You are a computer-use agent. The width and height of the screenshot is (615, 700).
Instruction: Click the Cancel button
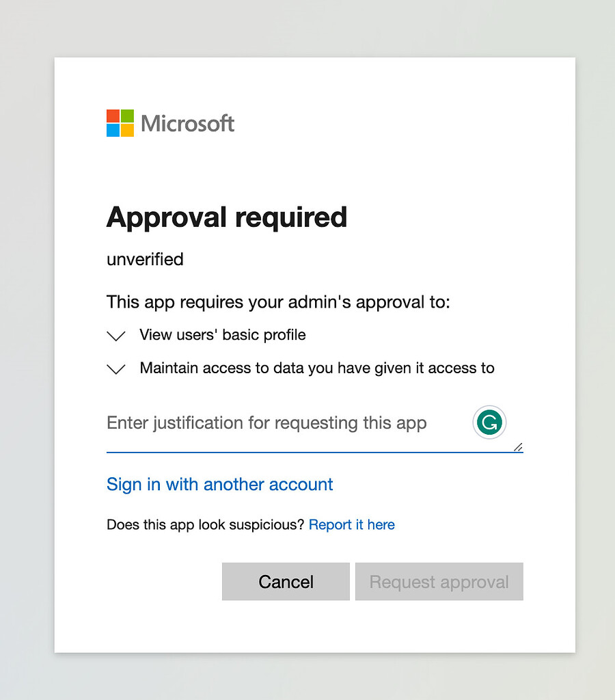(x=286, y=581)
